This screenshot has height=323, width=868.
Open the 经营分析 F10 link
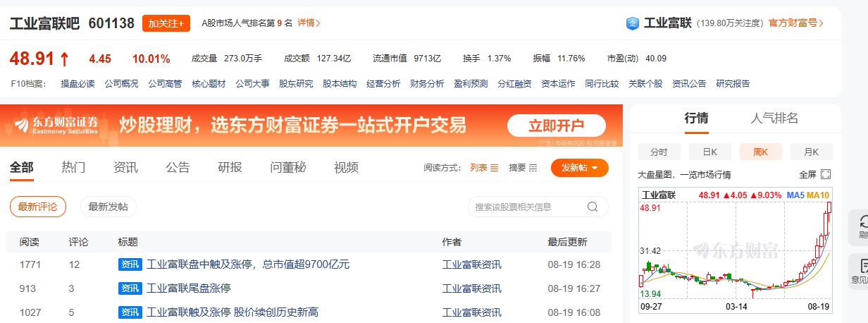[383, 84]
